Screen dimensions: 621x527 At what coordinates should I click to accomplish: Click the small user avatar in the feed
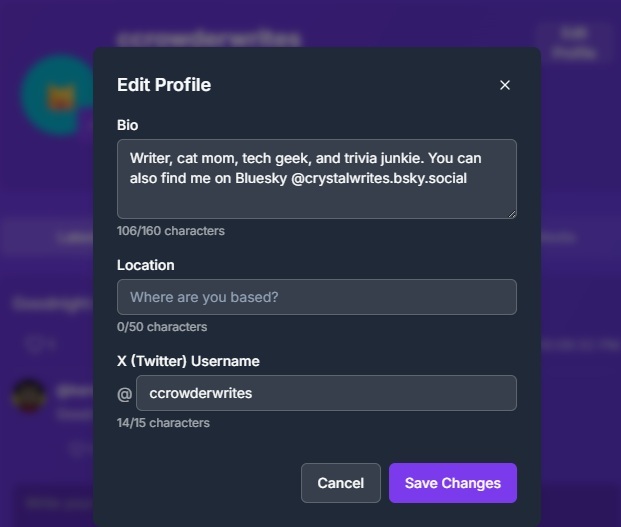tap(30, 396)
